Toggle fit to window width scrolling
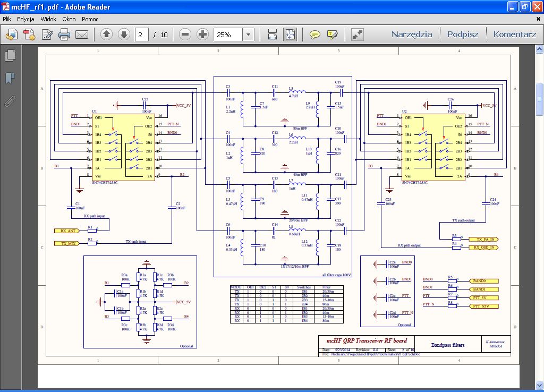This screenshot has width=544, height=392. pos(273,35)
